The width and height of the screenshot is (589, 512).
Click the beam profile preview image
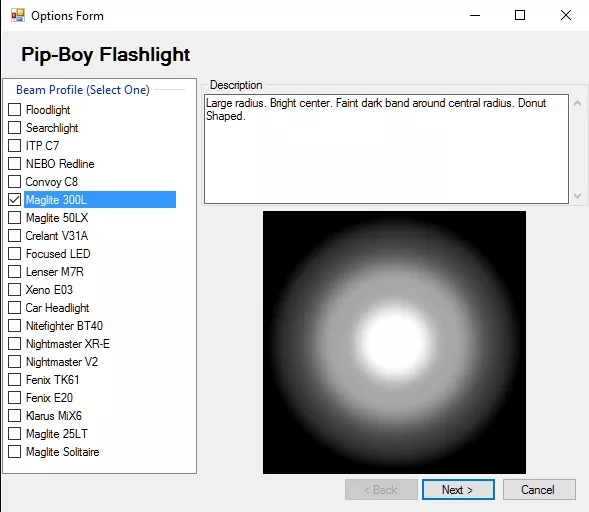pos(394,342)
